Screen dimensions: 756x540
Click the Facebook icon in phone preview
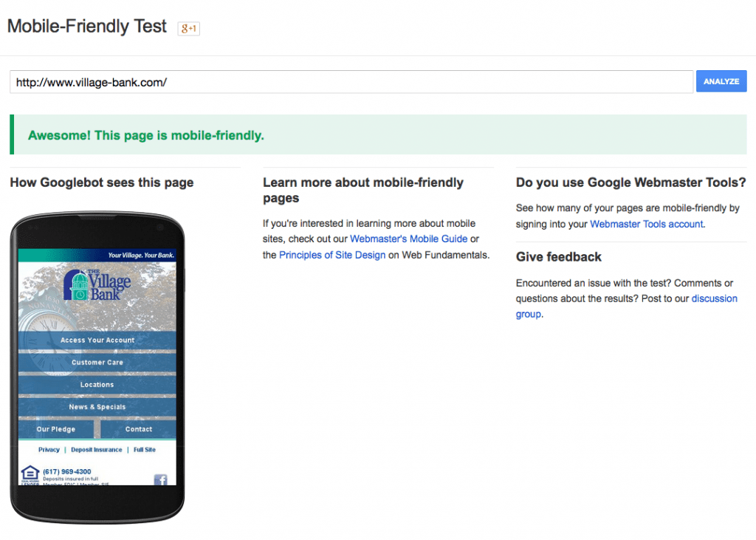[x=160, y=479]
